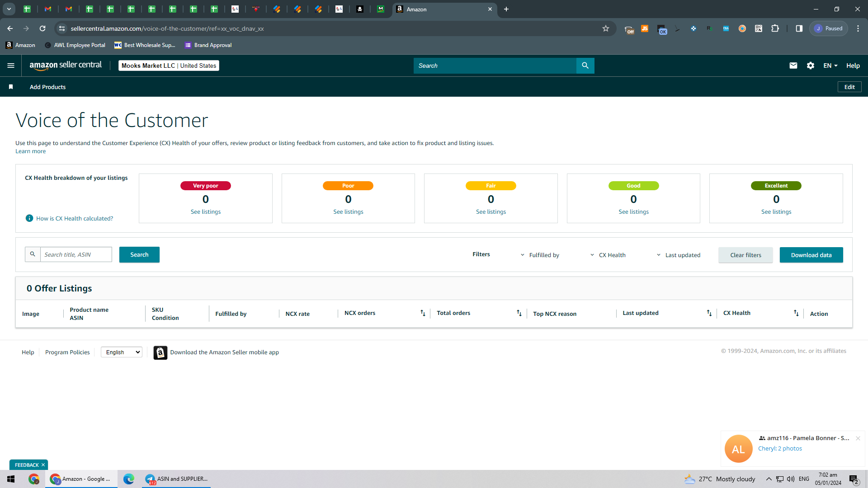
Task: Open the Windows notification center icon
Action: (x=854, y=479)
